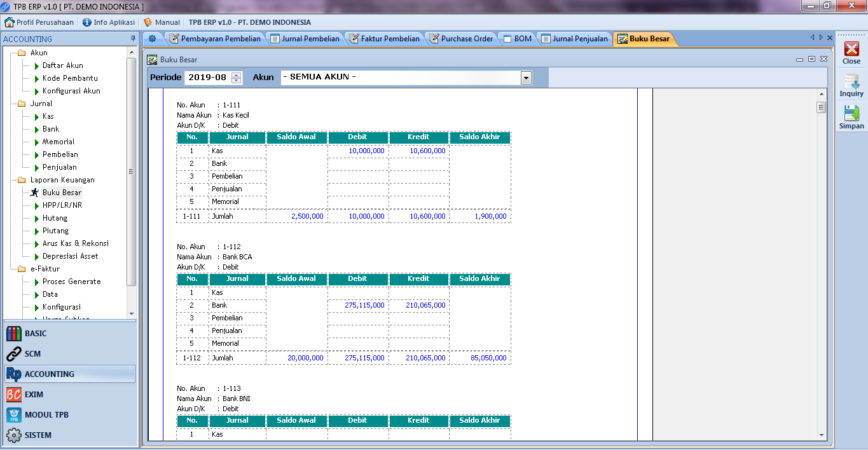
Task: Open the SISTEM gear icon
Action: [14, 435]
